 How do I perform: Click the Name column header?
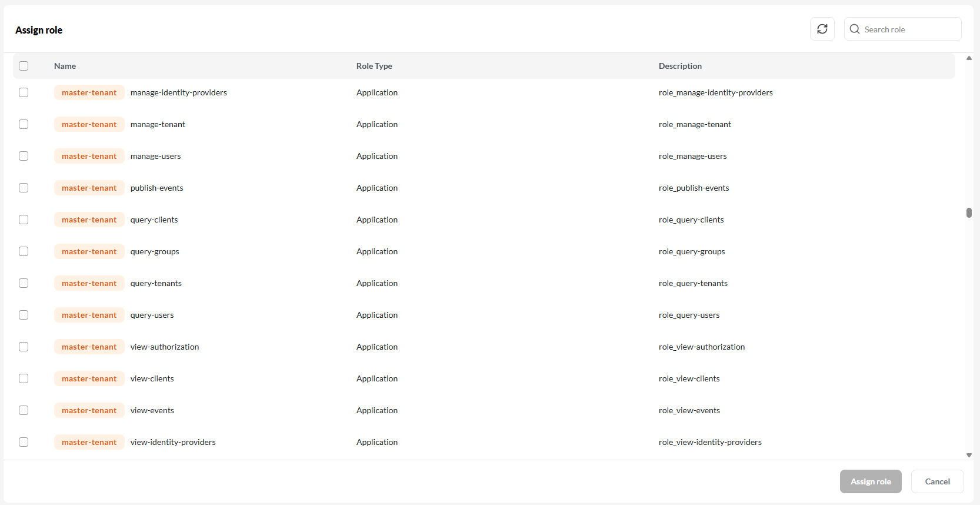click(65, 66)
